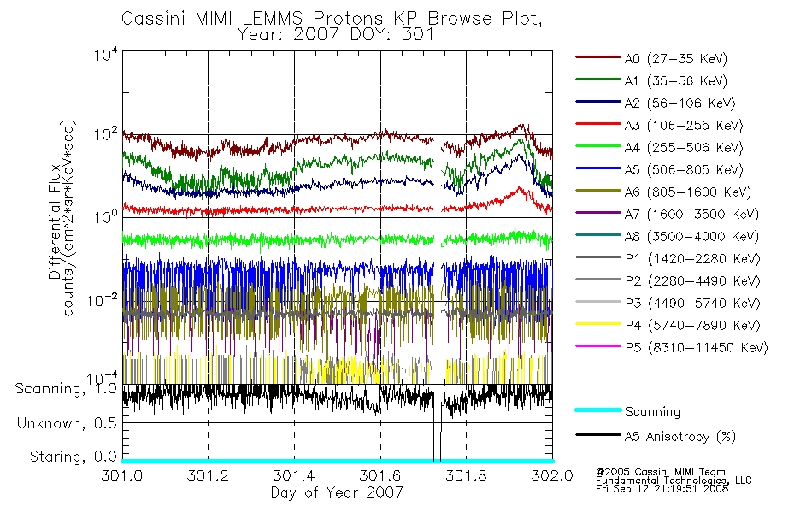Click the A8 (3500-4000 KeV) legend label
This screenshot has height=513, width=812.
point(691,237)
